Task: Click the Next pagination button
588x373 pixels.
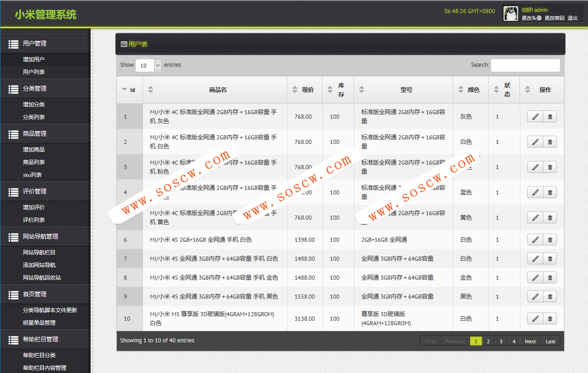Action: coord(530,341)
